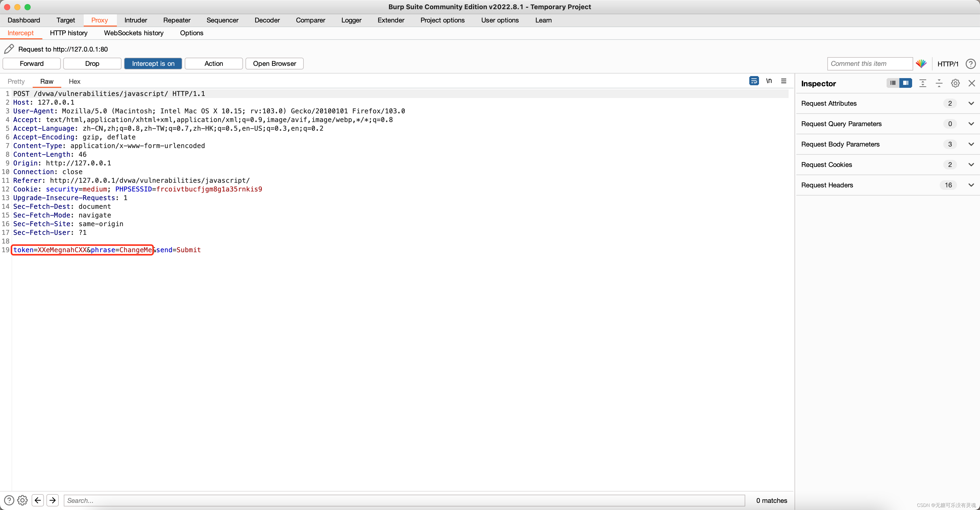The height and width of the screenshot is (510, 980).
Task: Switch to the Intruder tab
Action: (136, 20)
